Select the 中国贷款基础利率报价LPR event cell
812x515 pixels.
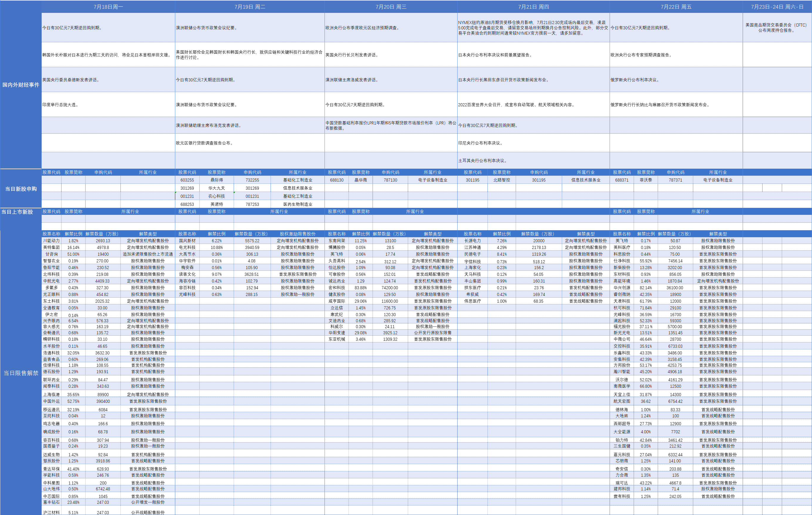pyautogui.click(x=391, y=125)
